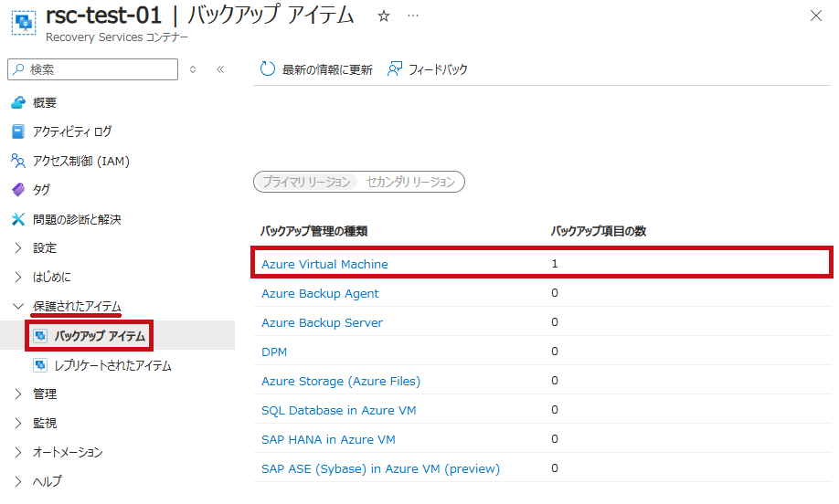
Task: Collapse the sidebar with double chevron
Action: point(220,69)
